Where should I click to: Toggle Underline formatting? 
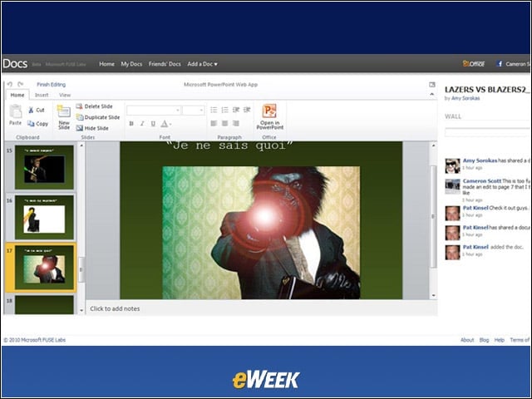[x=153, y=124]
